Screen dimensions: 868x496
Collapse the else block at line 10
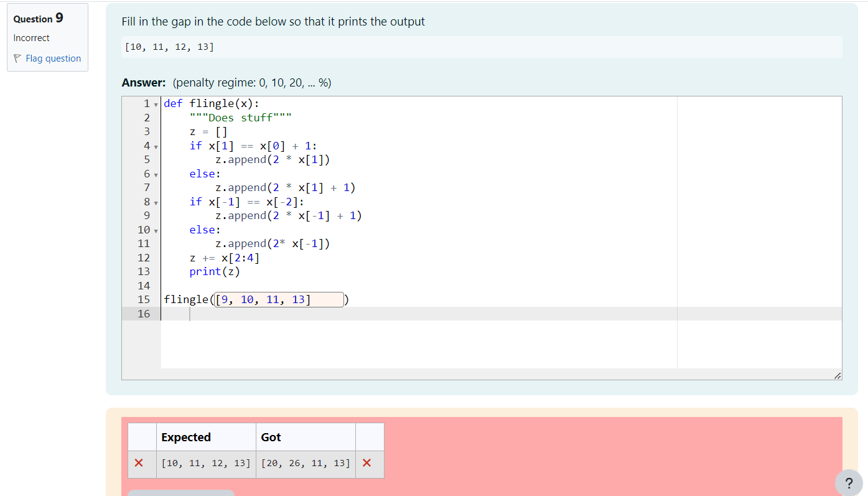tap(155, 230)
